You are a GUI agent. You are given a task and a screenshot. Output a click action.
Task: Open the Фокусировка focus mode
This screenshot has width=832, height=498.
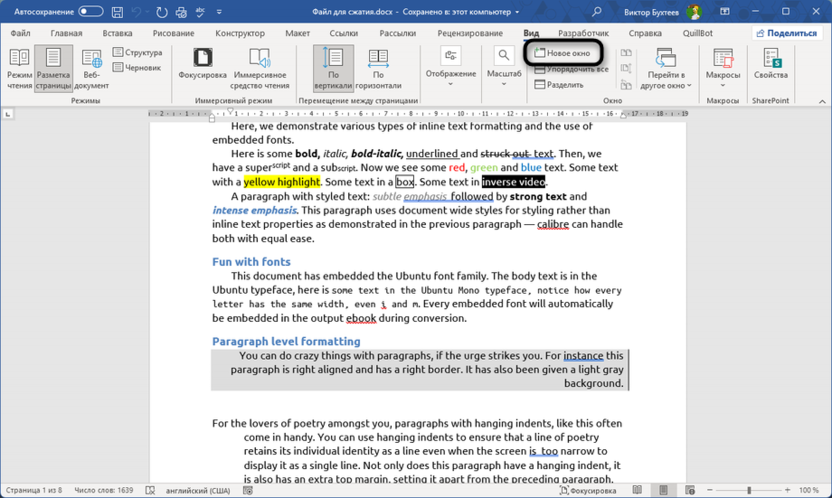pos(202,66)
